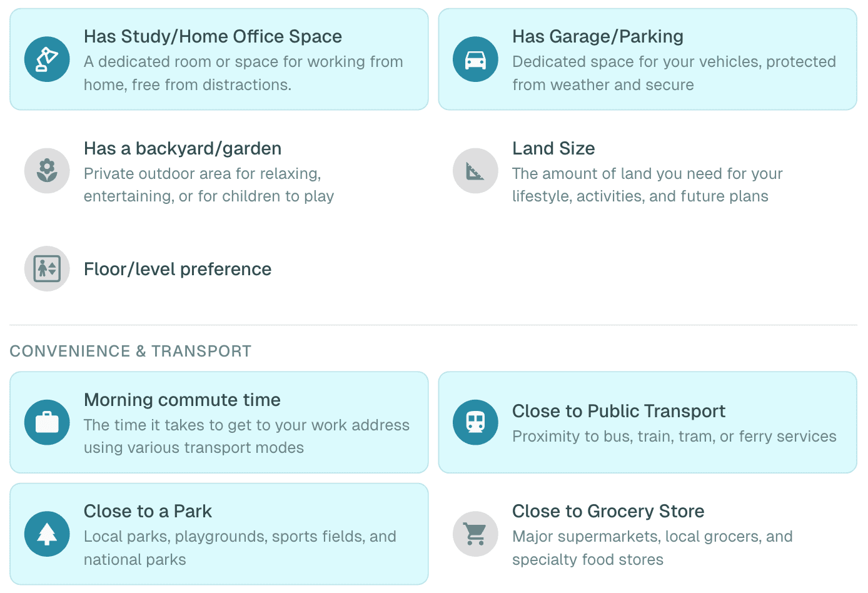Enable Has a backyard/garden preference
The width and height of the screenshot is (868, 593).
pos(219,171)
